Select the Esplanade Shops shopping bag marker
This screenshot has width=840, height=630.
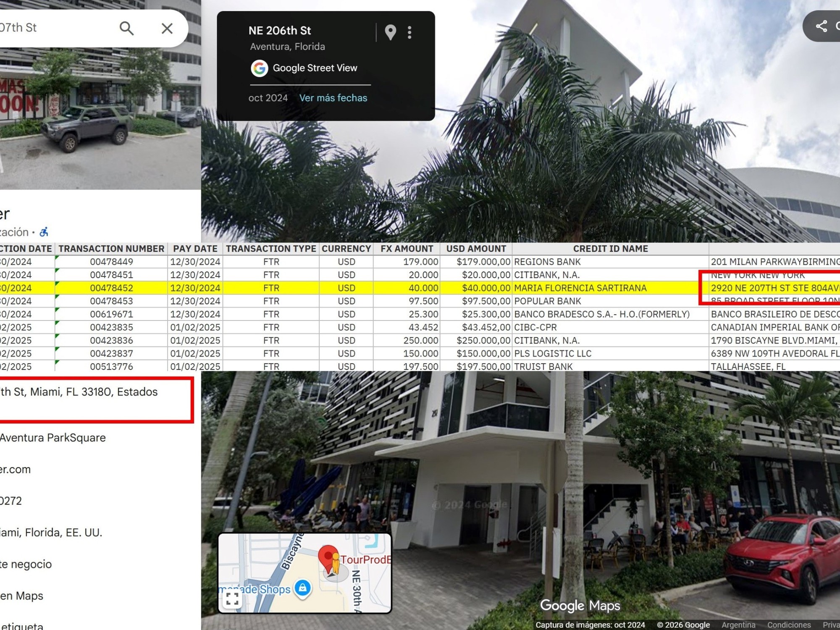pyautogui.click(x=302, y=588)
